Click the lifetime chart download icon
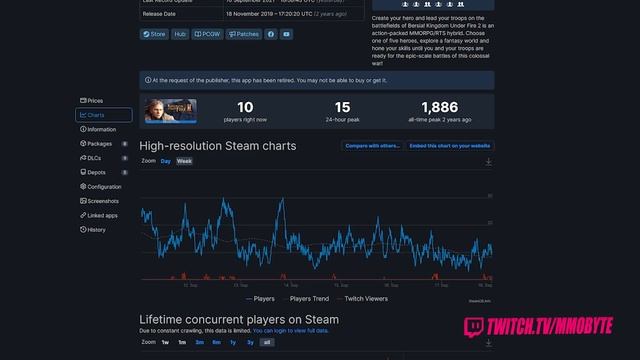 [488, 343]
